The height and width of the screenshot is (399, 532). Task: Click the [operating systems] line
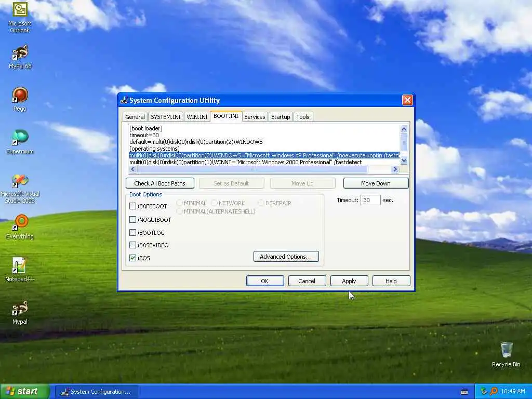tap(154, 149)
